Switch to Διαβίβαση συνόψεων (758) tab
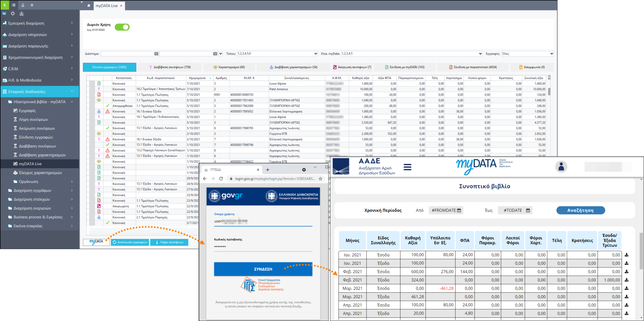The image size is (644, 321). point(170,67)
